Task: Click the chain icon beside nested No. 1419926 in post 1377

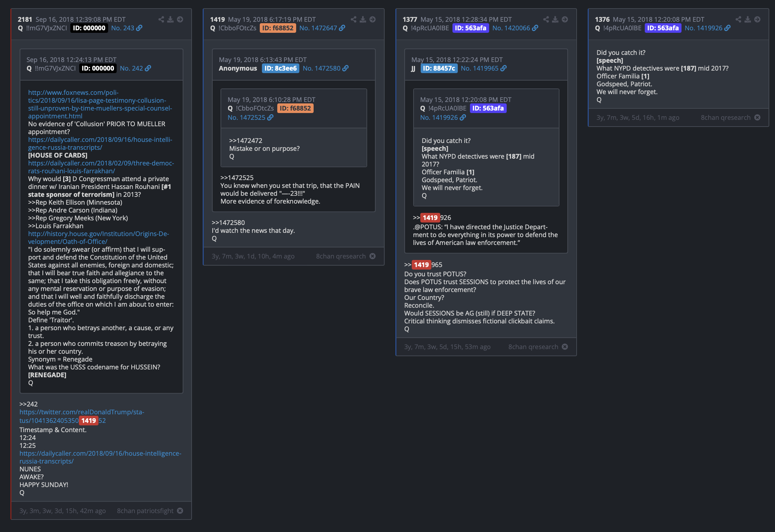Action: [462, 117]
